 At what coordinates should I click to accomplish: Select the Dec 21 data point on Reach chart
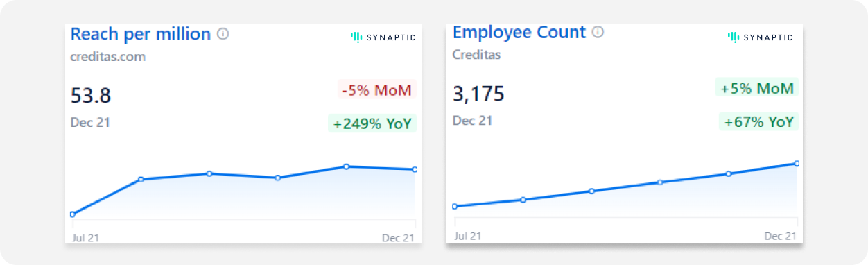415,169
